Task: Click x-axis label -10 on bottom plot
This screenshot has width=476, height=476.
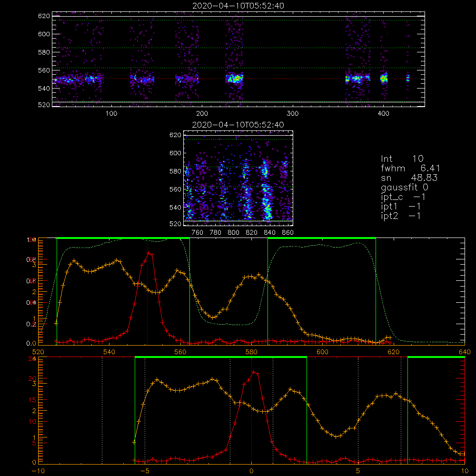Action: tap(38, 471)
